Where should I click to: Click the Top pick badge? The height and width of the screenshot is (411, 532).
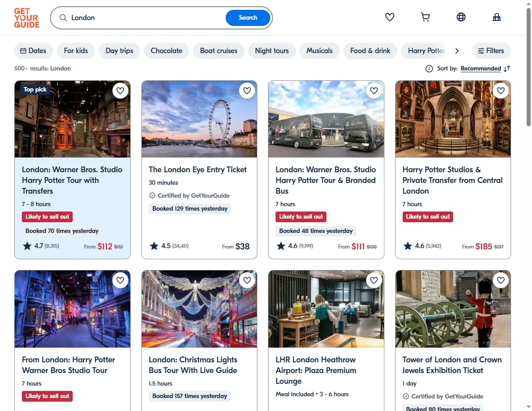(x=35, y=90)
